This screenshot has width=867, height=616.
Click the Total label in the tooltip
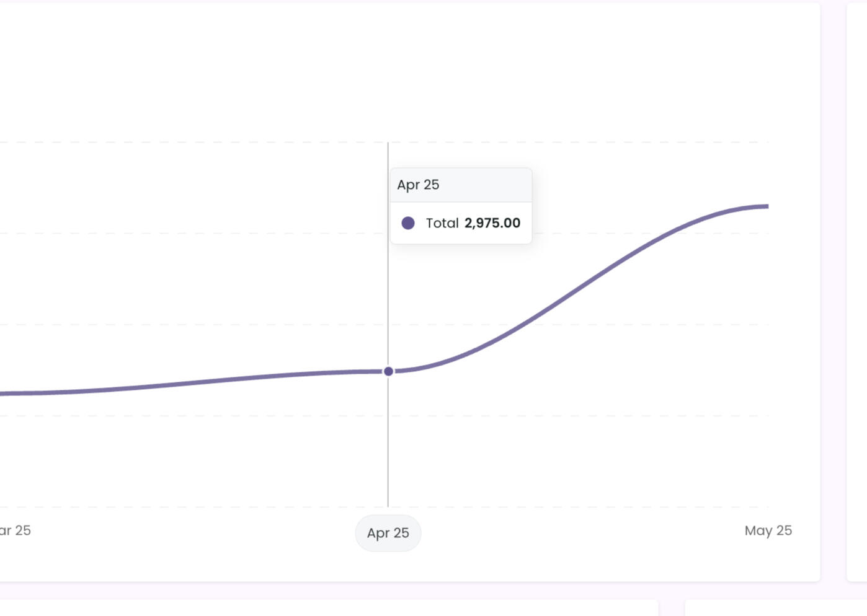pos(442,223)
